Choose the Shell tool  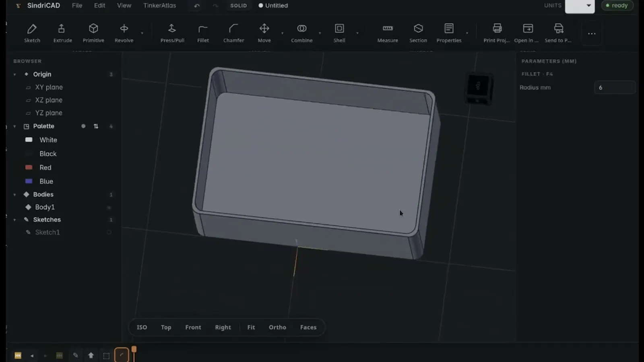point(339,33)
